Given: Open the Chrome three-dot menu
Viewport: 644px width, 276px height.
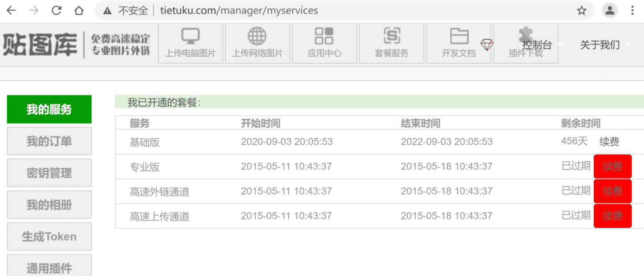Looking at the screenshot, I should (633, 11).
